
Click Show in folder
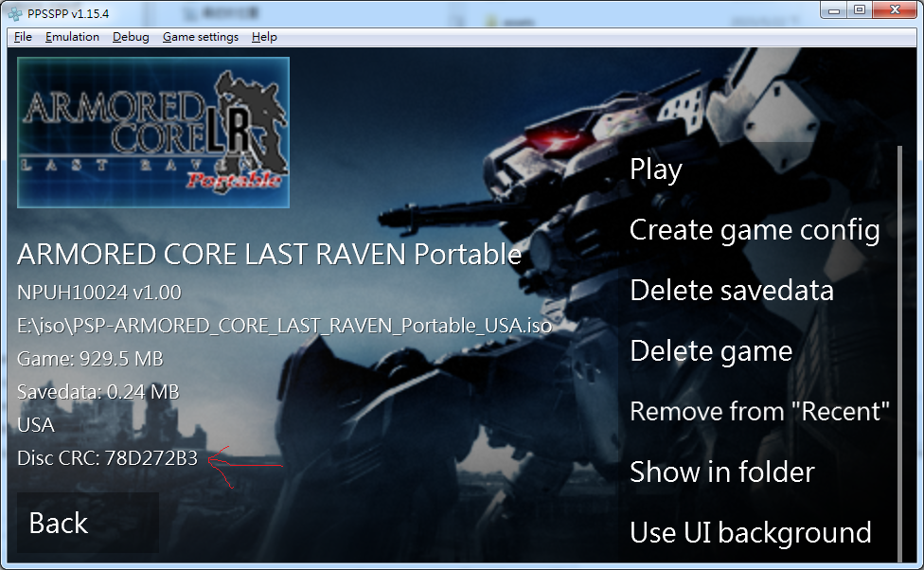(721, 472)
